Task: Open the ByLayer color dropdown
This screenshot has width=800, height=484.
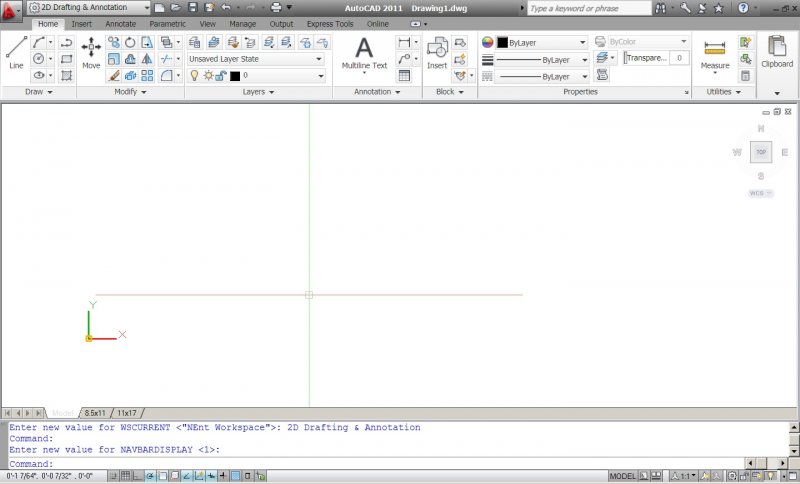Action: [542, 43]
